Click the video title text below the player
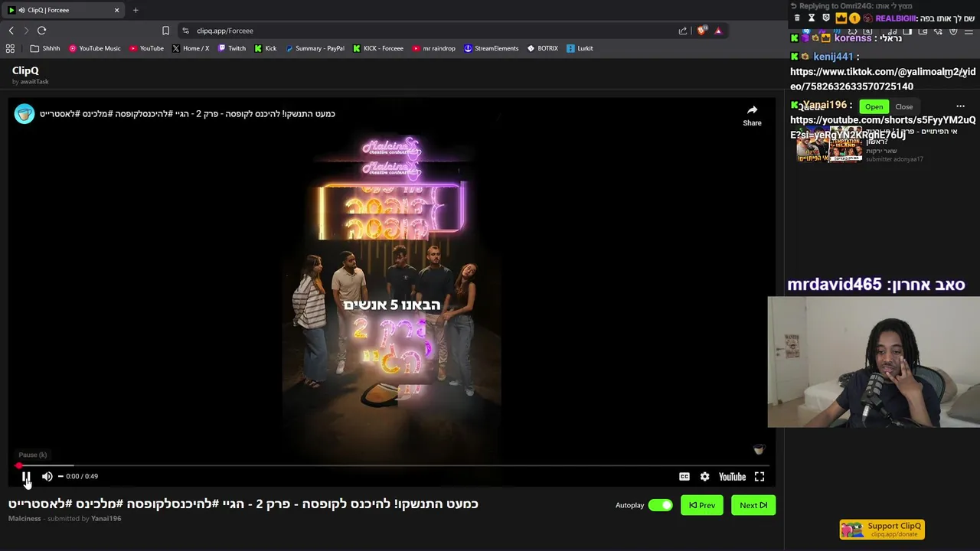 click(x=243, y=504)
